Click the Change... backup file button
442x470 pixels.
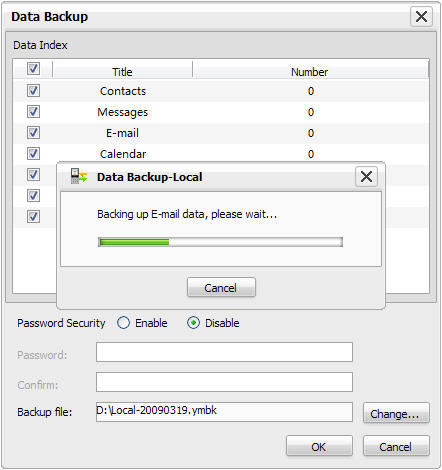tap(396, 413)
